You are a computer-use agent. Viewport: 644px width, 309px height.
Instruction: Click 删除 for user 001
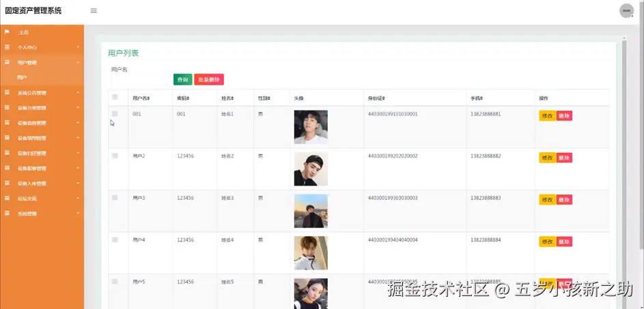point(564,116)
